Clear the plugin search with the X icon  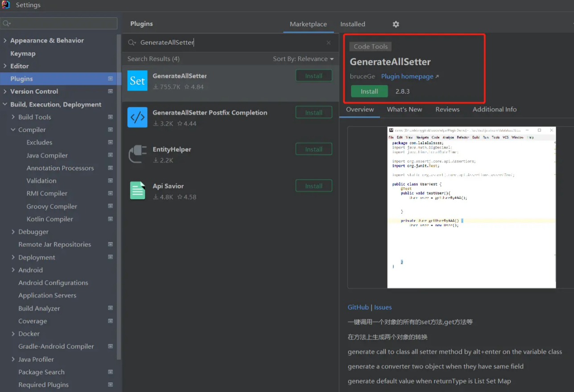pyautogui.click(x=329, y=43)
